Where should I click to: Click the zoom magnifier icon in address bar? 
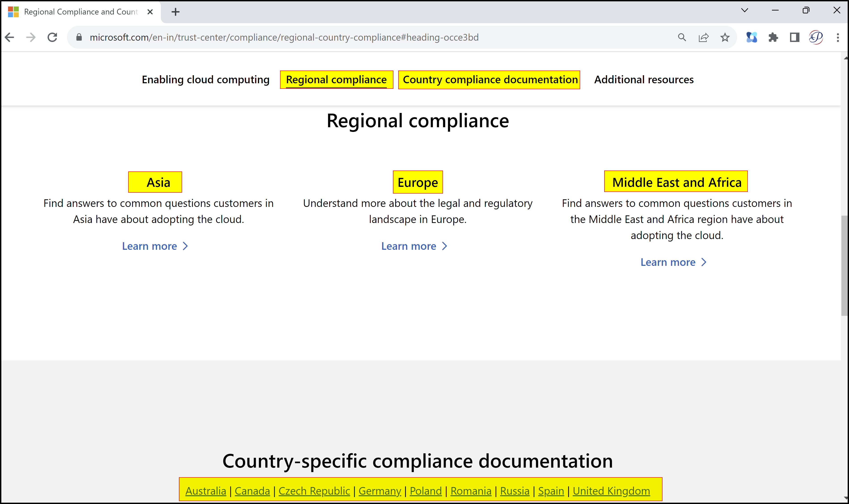(682, 37)
